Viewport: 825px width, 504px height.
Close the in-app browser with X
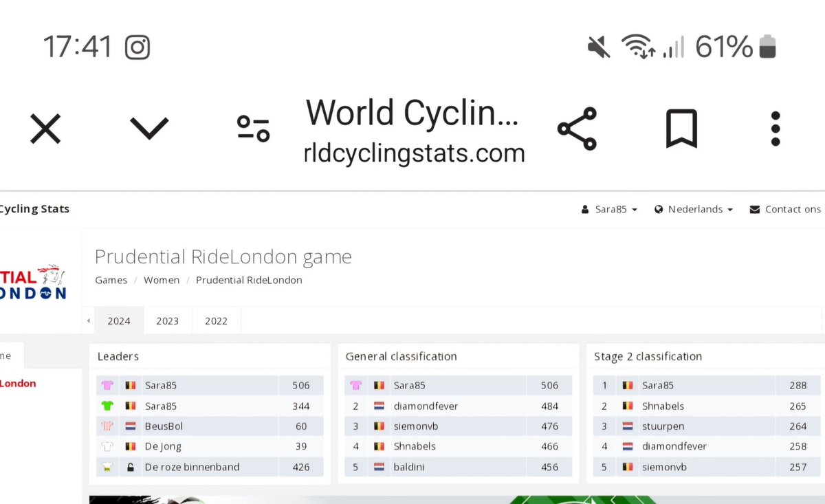[x=45, y=129]
